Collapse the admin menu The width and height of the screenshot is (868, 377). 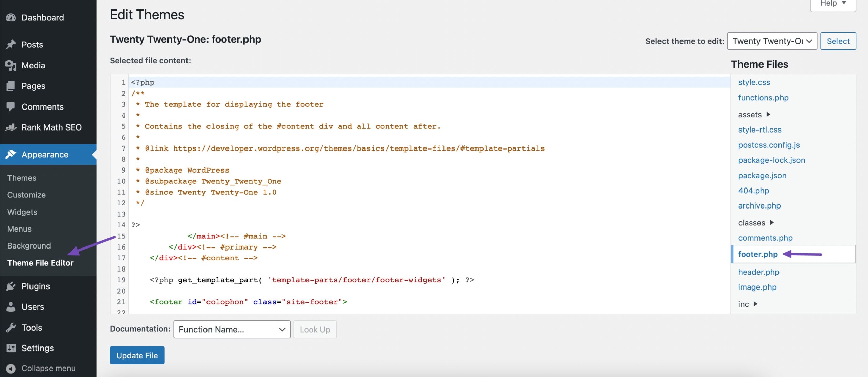(41, 368)
